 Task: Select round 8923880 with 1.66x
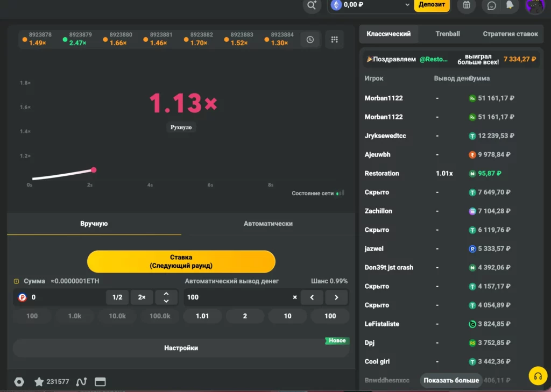(118, 39)
